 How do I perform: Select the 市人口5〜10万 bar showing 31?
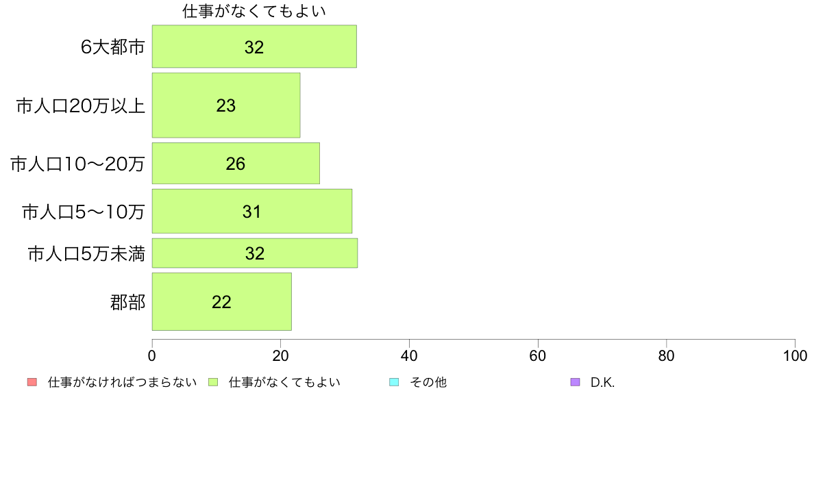click(x=251, y=211)
